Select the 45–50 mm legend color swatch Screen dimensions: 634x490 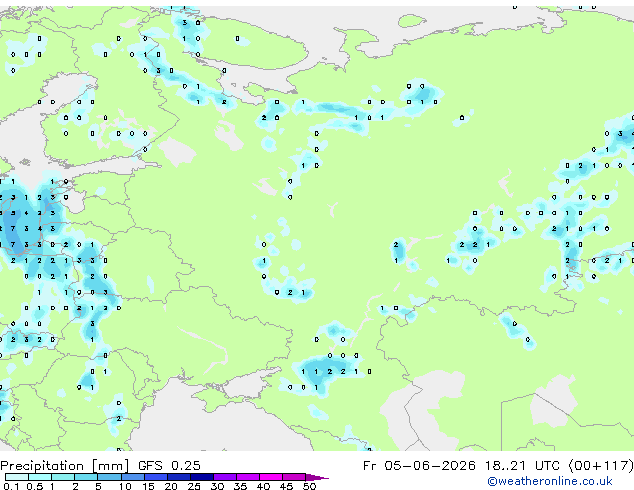tap(294, 477)
